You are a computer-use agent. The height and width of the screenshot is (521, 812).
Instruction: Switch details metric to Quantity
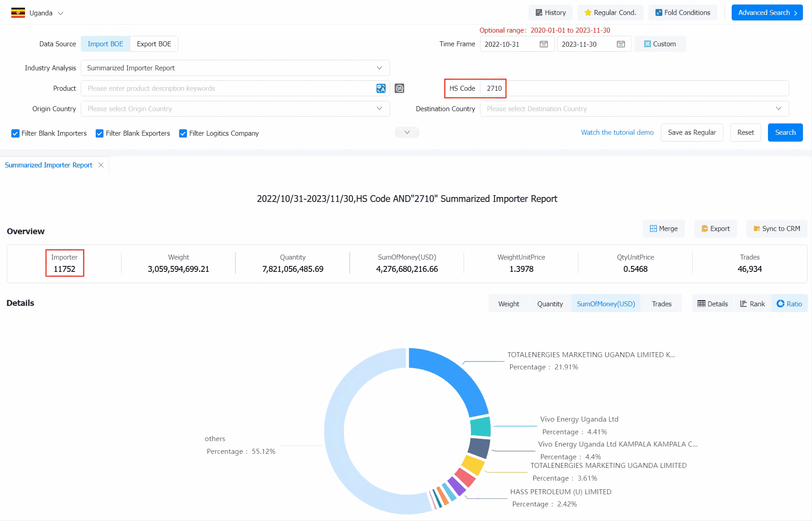click(550, 304)
